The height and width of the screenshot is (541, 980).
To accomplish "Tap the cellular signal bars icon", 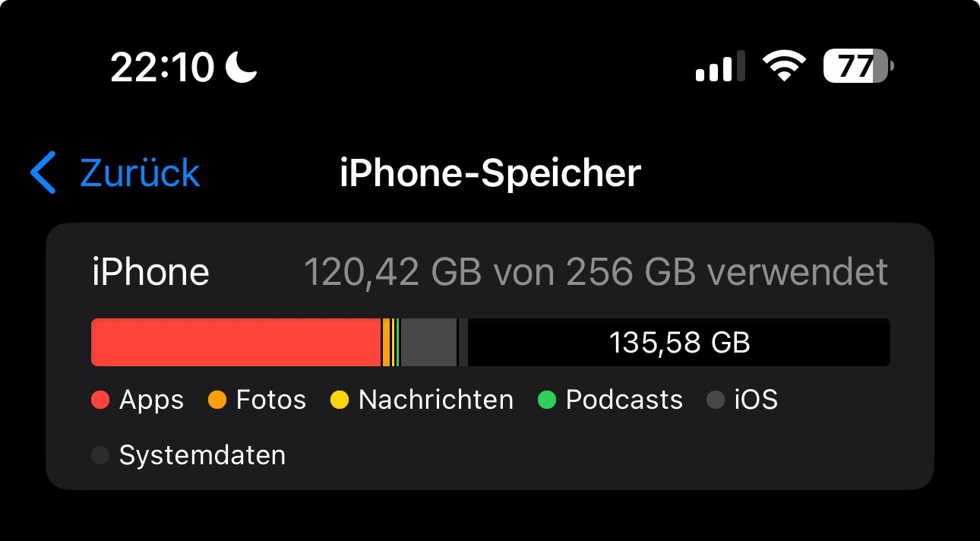I will click(719, 67).
